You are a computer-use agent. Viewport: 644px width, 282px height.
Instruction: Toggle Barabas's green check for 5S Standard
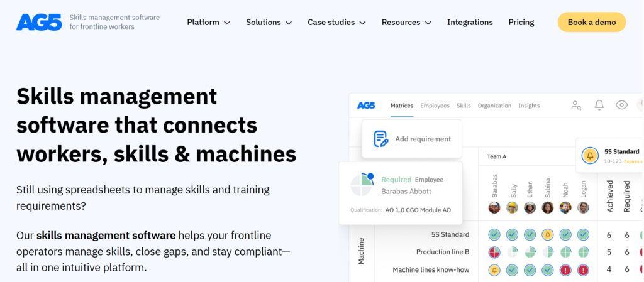tap(494, 235)
